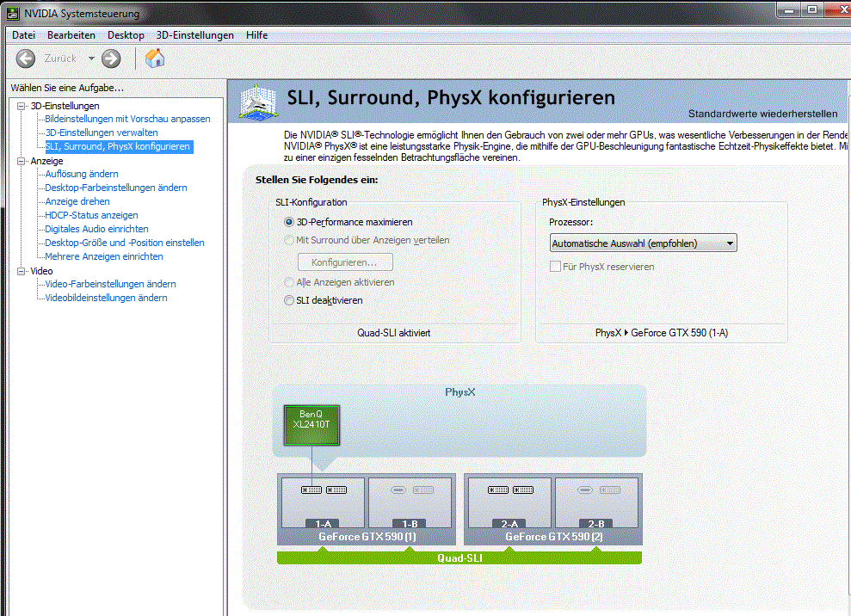The width and height of the screenshot is (851, 616).
Task: Open Video-Farbeinstellungen ändern task
Action: (x=110, y=284)
